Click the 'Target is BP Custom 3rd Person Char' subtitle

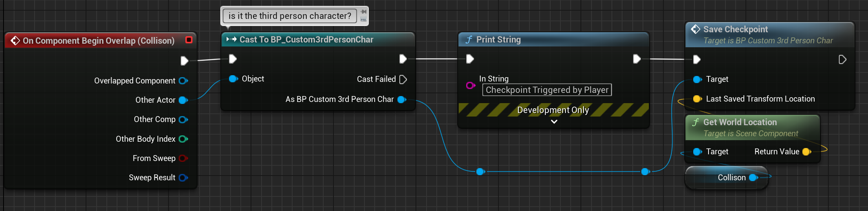[768, 41]
